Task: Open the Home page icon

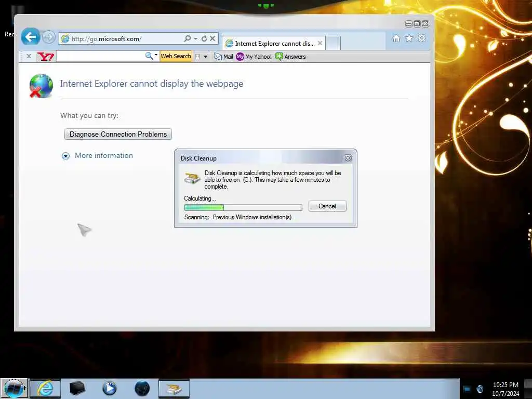Action: click(396, 38)
